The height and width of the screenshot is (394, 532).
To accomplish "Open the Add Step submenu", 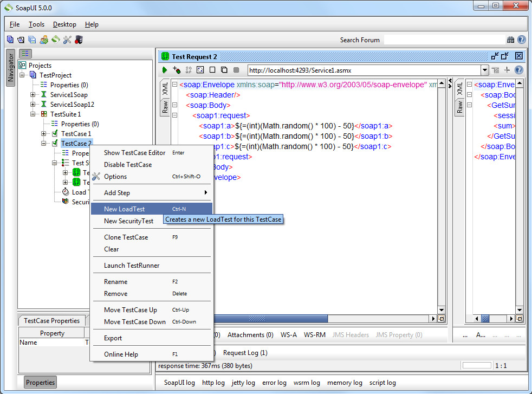I will click(x=152, y=193).
